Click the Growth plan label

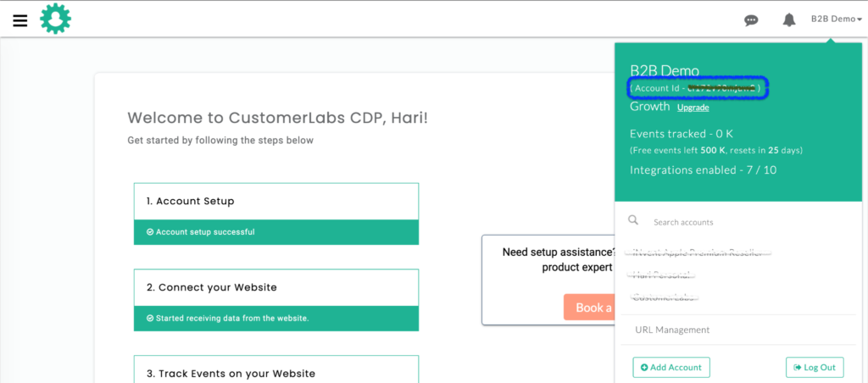point(650,106)
